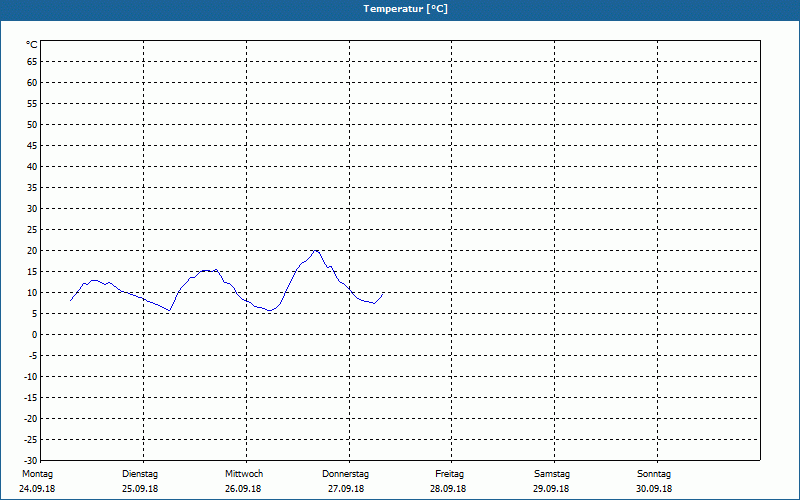
Task: Click the end point of the blue temperature curve
Action: click(x=382, y=294)
